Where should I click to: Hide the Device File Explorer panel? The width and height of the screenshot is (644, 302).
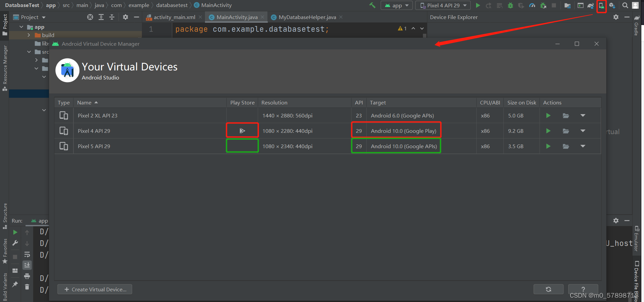click(x=627, y=17)
